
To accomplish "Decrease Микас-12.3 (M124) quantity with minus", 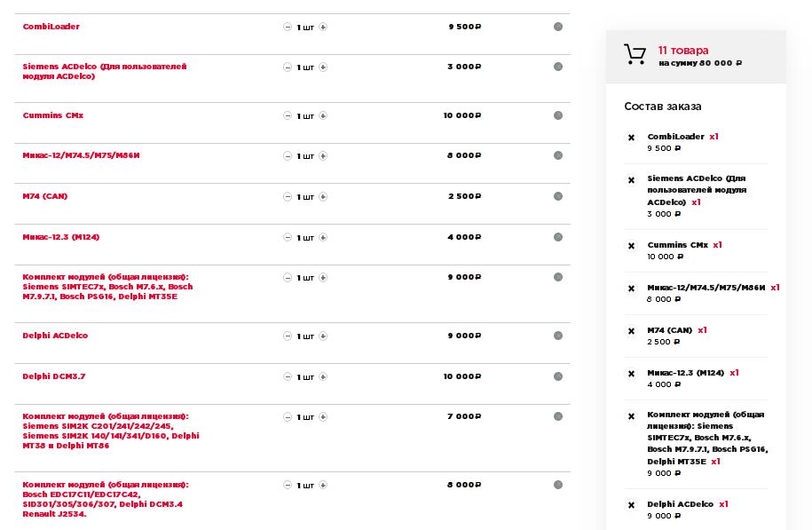I will point(287,237).
